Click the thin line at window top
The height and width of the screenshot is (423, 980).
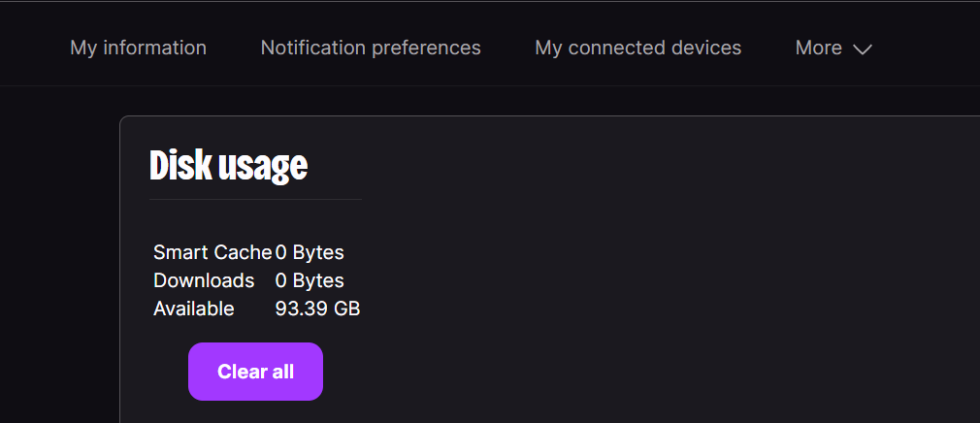490,1
